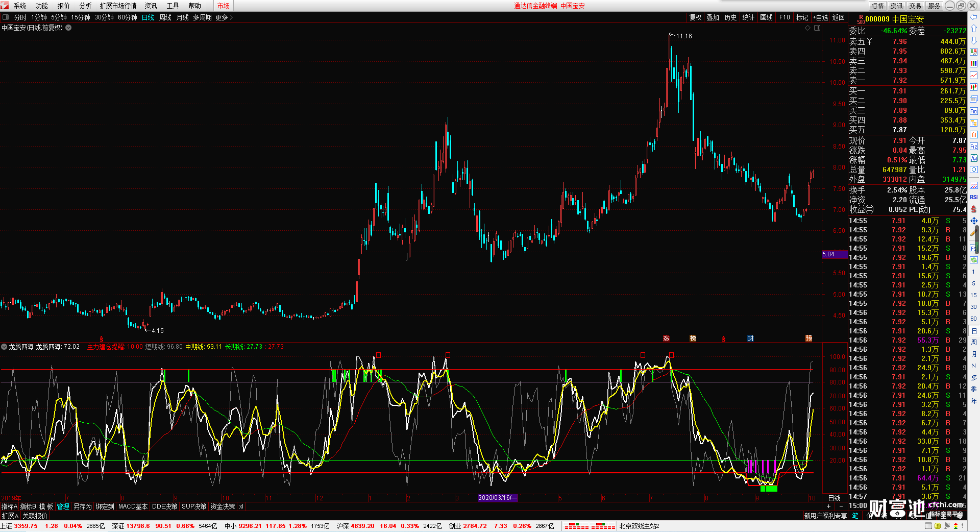
Task: Click the 自 watchlist icon in sidebar
Action: (973, 135)
